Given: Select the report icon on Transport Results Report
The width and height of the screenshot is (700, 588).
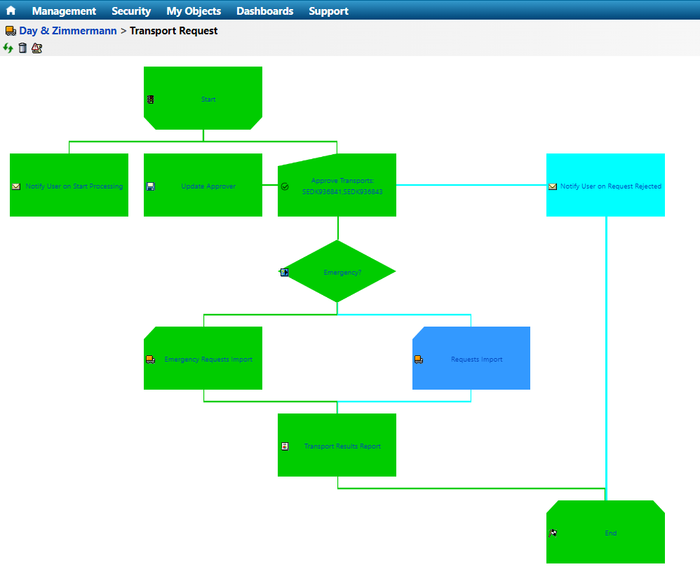Looking at the screenshot, I should pos(284,445).
